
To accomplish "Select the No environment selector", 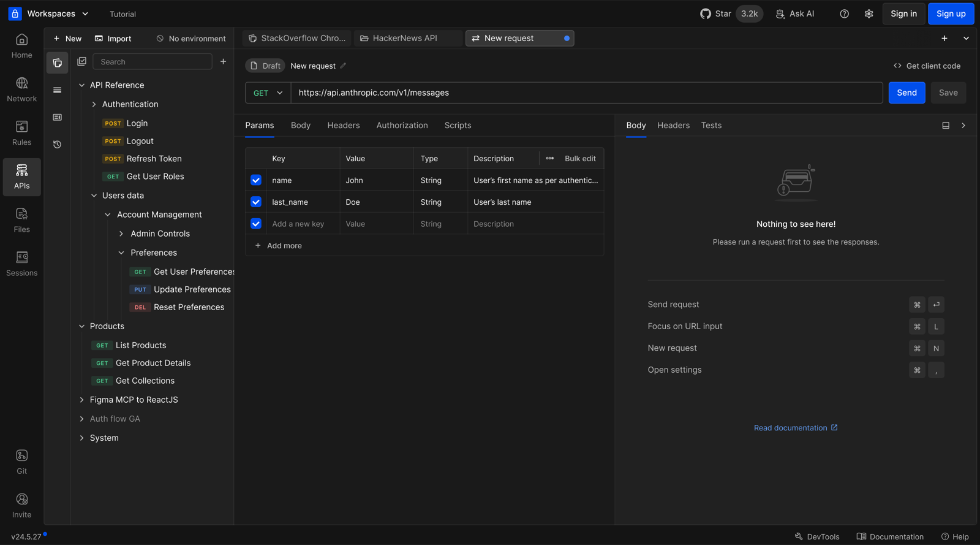I will point(191,38).
